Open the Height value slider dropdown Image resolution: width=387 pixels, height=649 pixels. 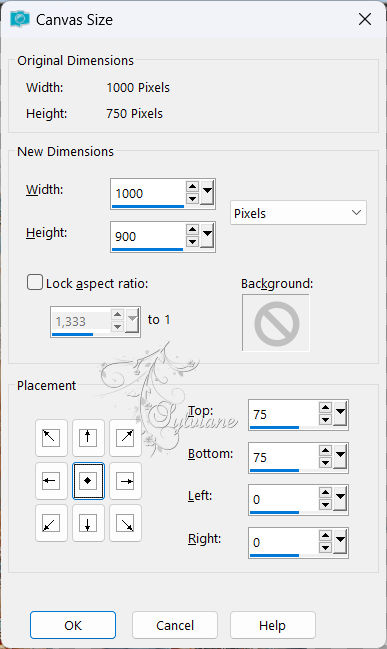pyautogui.click(x=208, y=236)
